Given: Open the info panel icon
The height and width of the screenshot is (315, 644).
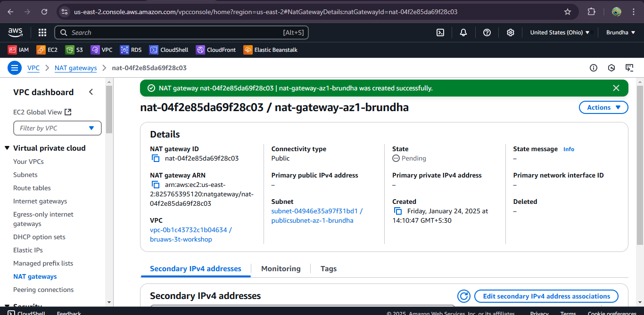Looking at the screenshot, I should coord(594,68).
